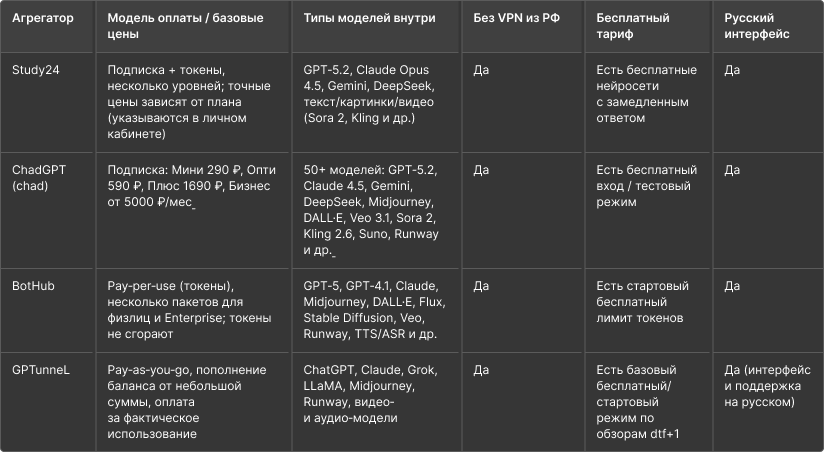Select GPTunneL's "Pay-as-you-go" pricing cell
This screenshot has width=824, height=452.
179,402
